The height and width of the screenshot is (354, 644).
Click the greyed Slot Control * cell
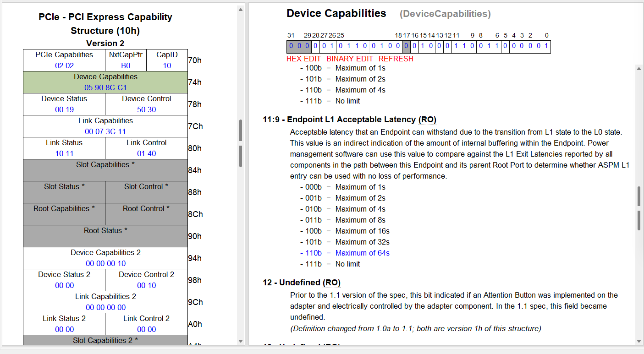147,192
